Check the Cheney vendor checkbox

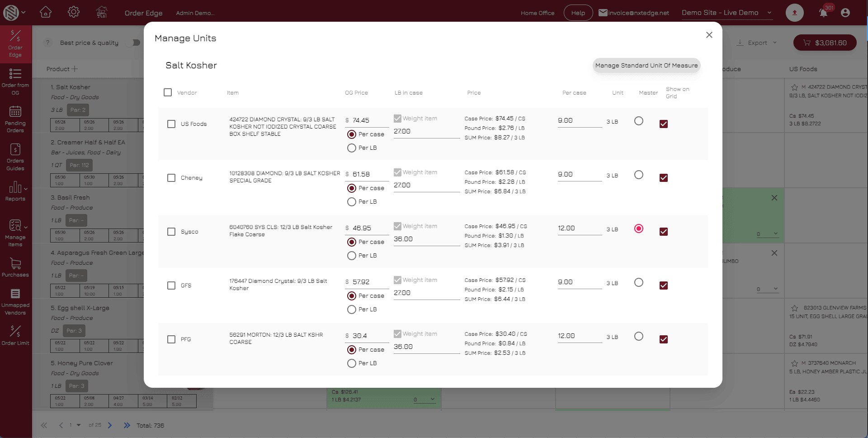coord(171,178)
